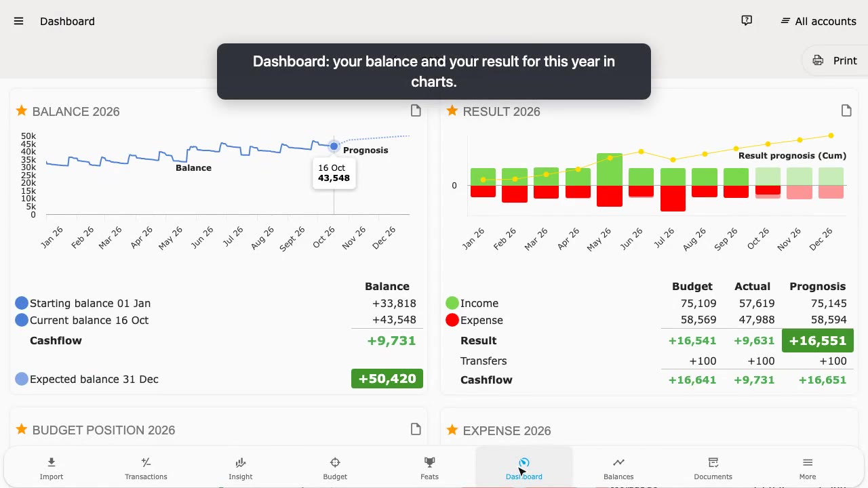
Task: Toggle the Result 2026 favorite star
Action: click(452, 110)
